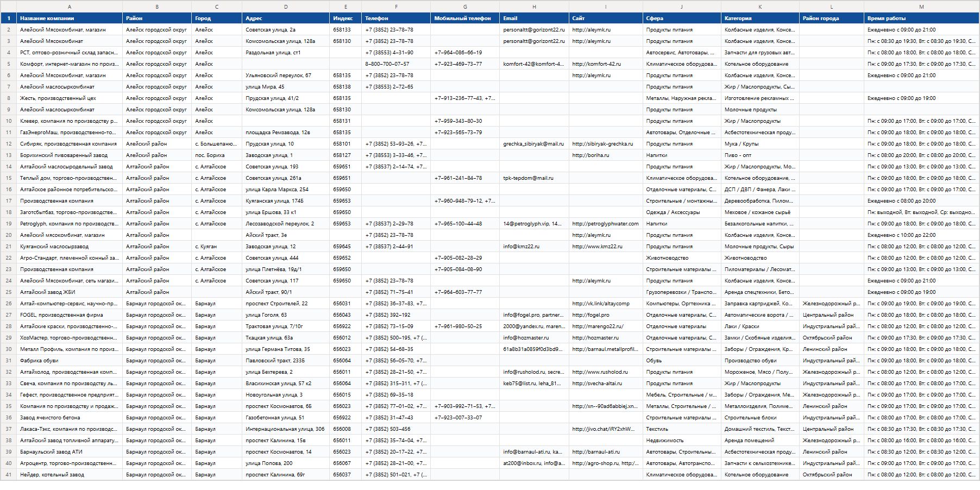Select address "Куяганская улица, 174Б"
Screen dimensions: 980x490
[x=286, y=201]
